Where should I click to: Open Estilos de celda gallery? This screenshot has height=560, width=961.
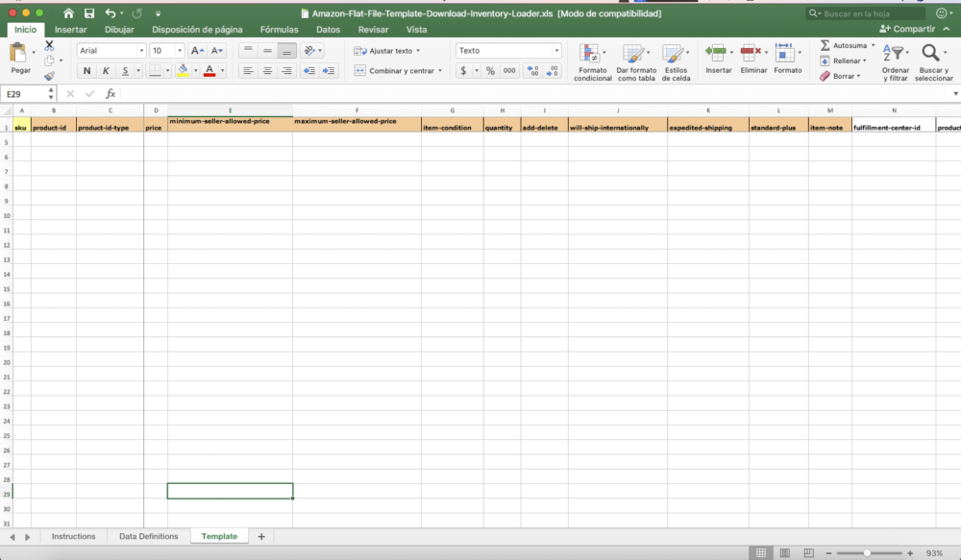tap(676, 61)
